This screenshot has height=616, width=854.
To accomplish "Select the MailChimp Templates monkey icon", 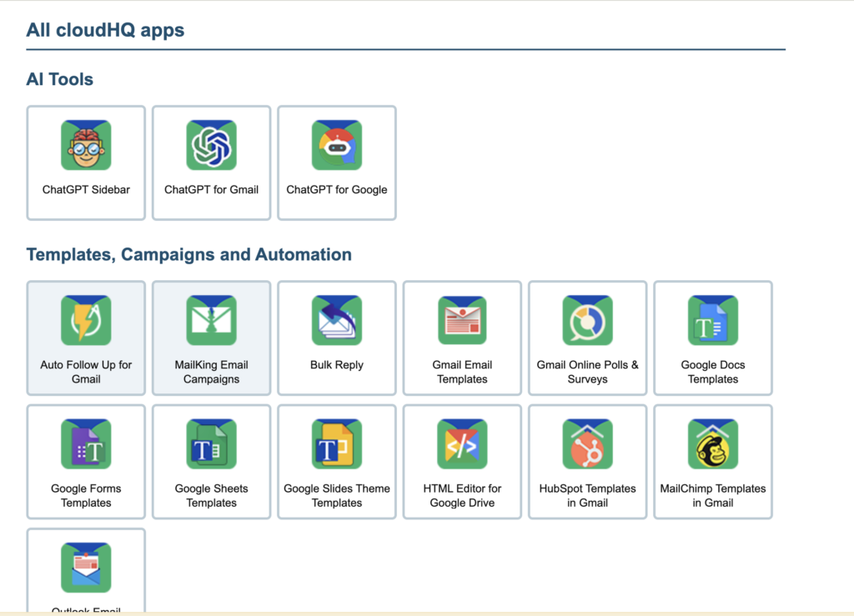I will [x=713, y=444].
